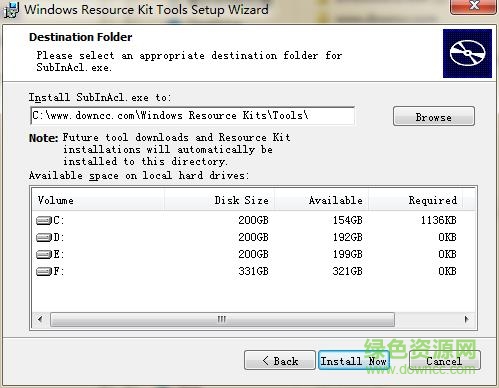The height and width of the screenshot is (388, 499).
Task: Click the 'Install SubInAcl.exe to:' label
Action: click(x=100, y=97)
